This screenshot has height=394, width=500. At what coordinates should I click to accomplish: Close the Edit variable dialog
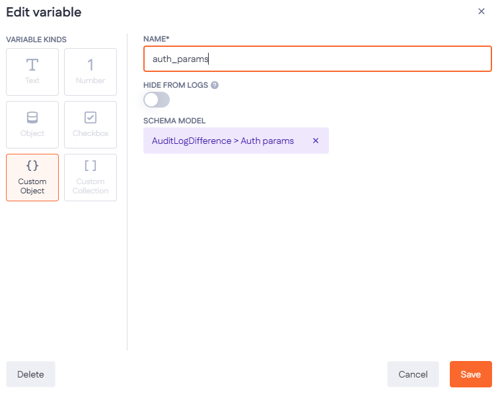(x=481, y=11)
